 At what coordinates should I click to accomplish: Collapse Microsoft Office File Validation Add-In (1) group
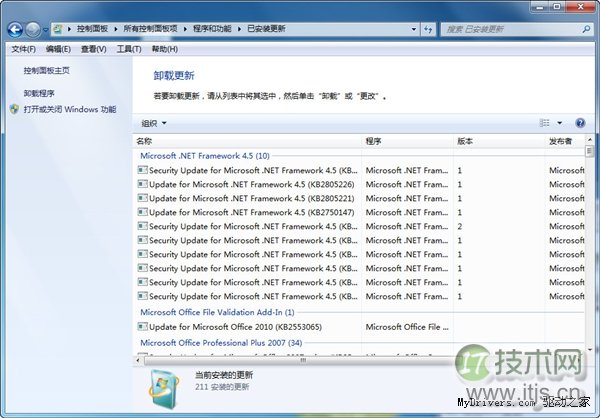pyautogui.click(x=217, y=312)
